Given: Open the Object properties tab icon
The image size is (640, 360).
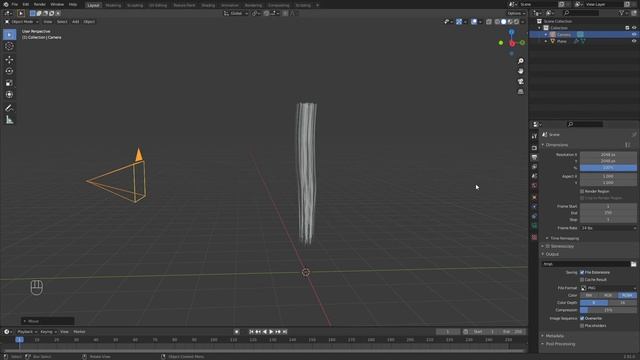Looking at the screenshot, I should [x=534, y=197].
